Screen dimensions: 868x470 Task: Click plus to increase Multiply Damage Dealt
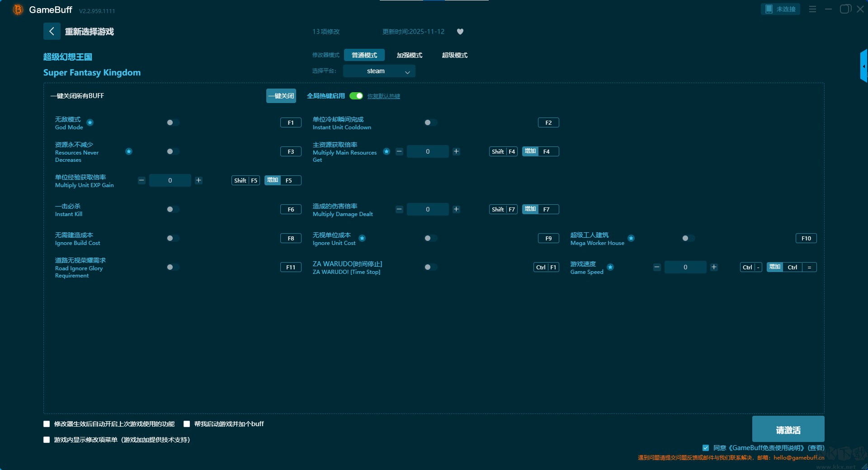[456, 209]
